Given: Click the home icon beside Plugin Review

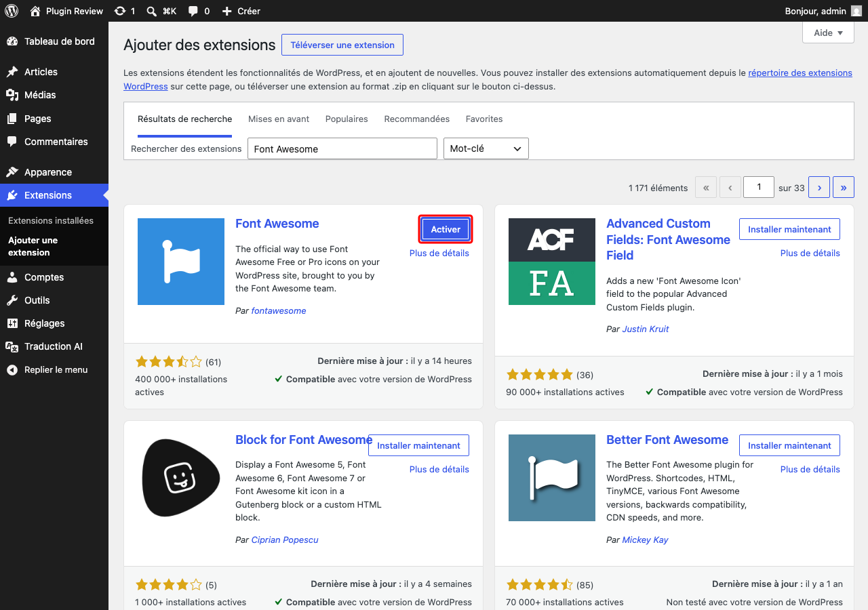Looking at the screenshot, I should pos(35,11).
